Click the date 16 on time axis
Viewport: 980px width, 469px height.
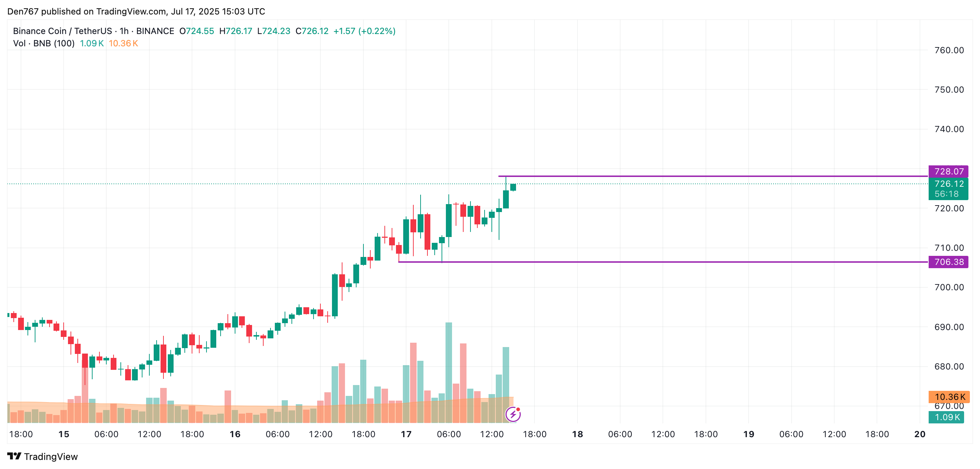235,434
